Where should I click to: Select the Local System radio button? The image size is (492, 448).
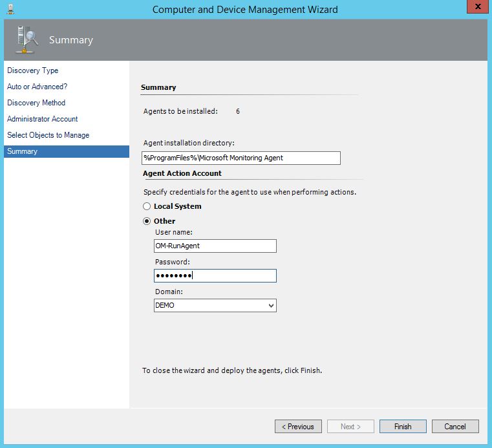pos(147,206)
